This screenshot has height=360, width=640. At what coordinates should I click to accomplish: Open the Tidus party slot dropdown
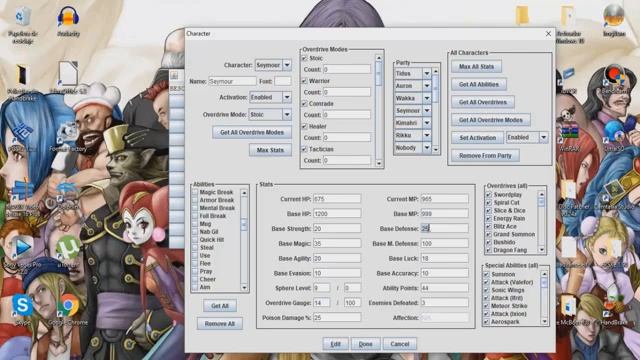tap(427, 73)
